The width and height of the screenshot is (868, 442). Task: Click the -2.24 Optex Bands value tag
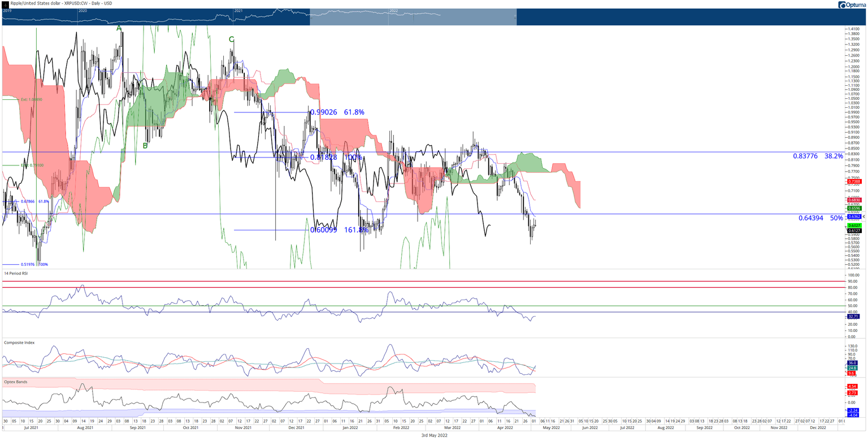click(853, 410)
